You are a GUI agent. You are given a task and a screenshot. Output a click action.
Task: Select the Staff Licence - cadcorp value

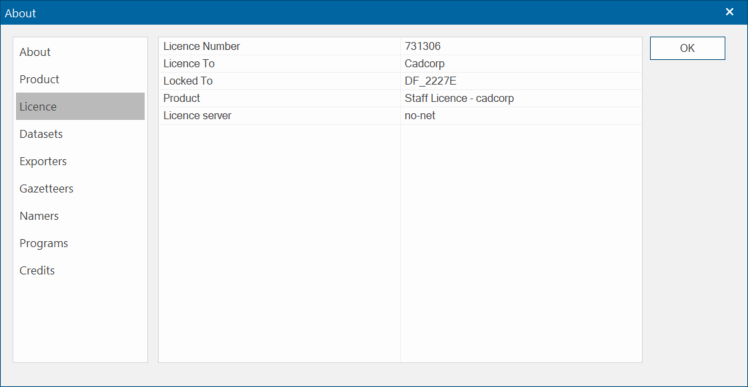click(521, 98)
